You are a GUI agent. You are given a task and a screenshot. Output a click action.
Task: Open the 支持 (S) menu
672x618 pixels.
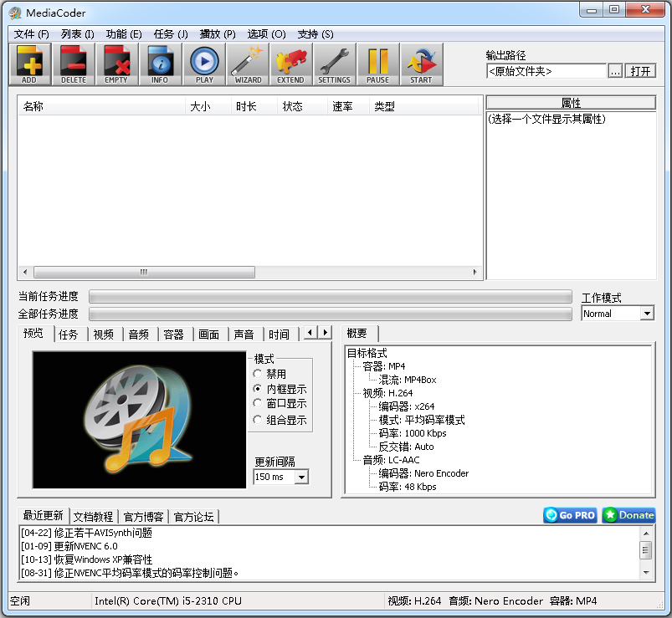[315, 34]
